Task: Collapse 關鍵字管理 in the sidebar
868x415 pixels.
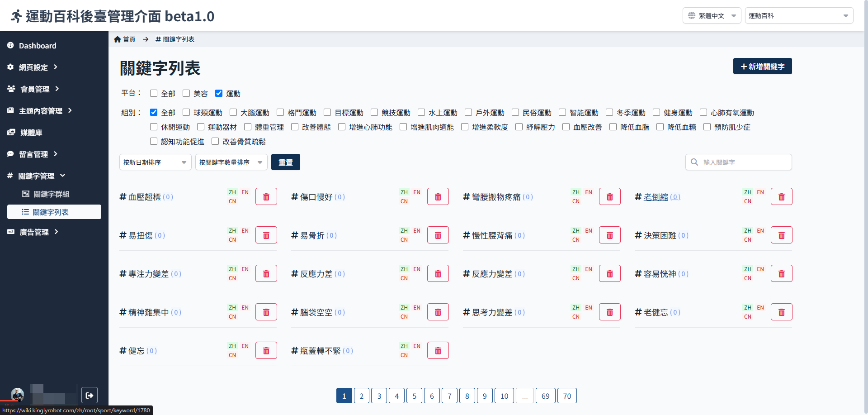Action: pos(36,176)
